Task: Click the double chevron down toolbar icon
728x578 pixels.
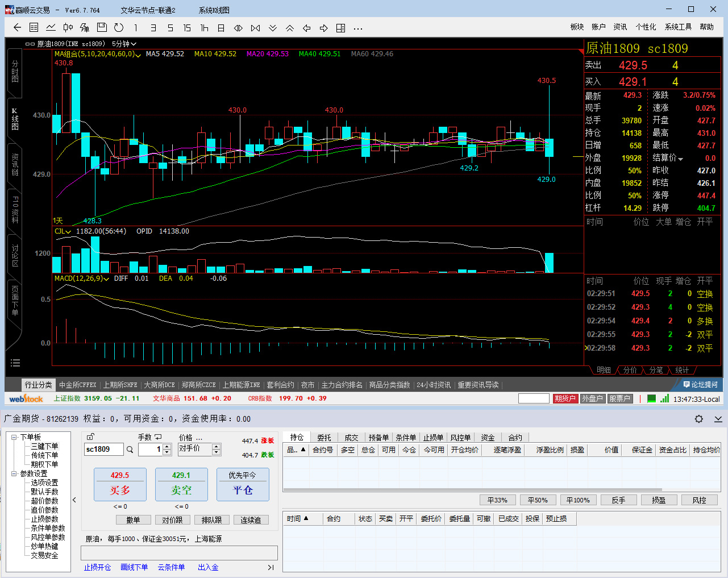Action: [x=272, y=28]
